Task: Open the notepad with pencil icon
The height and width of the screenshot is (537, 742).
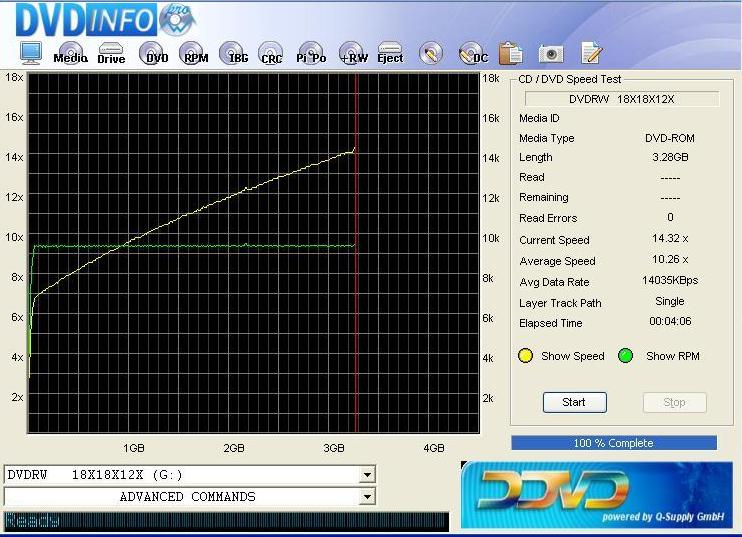Action: pyautogui.click(x=591, y=53)
